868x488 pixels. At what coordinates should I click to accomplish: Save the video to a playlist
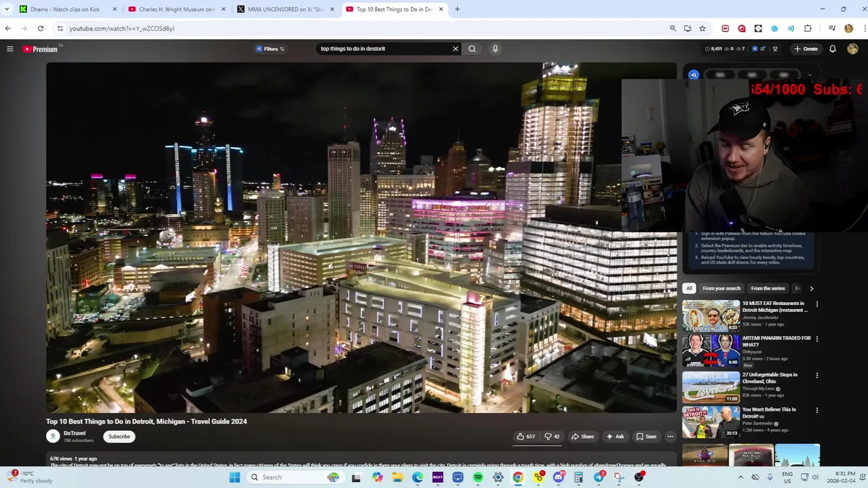tap(646, 436)
